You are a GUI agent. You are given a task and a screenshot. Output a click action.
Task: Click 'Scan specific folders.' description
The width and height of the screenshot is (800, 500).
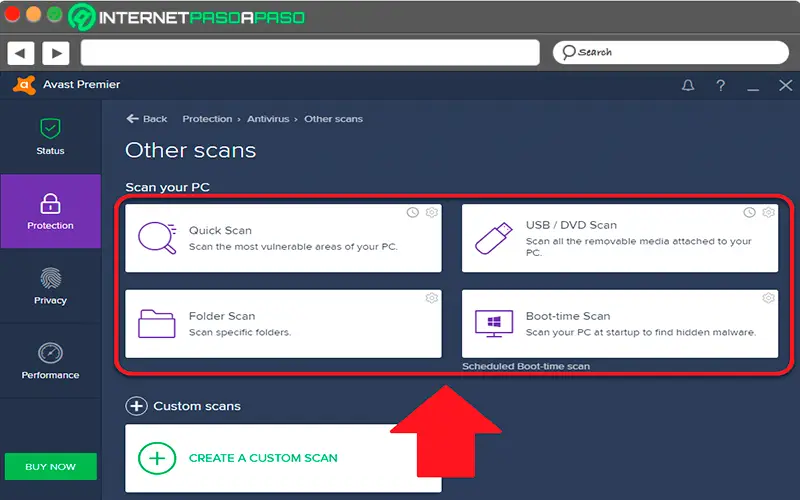pyautogui.click(x=240, y=333)
